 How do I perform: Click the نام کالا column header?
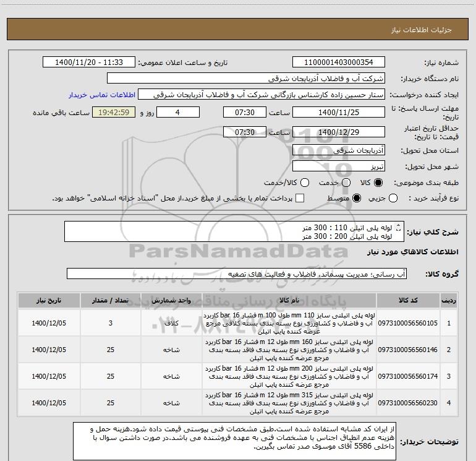point(289,300)
